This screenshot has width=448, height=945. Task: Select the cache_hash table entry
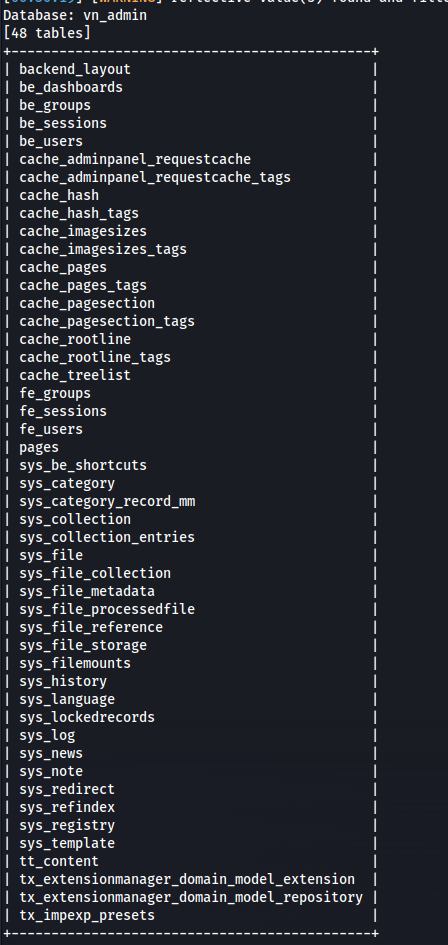click(x=59, y=195)
